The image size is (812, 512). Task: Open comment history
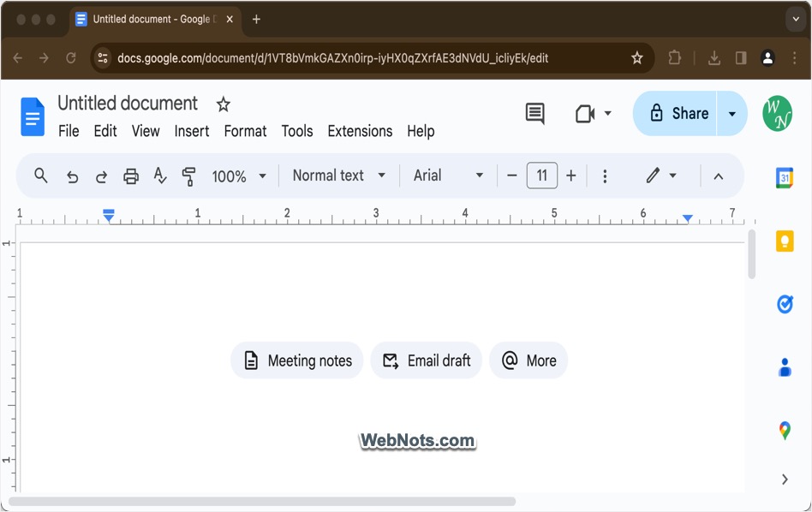(534, 113)
